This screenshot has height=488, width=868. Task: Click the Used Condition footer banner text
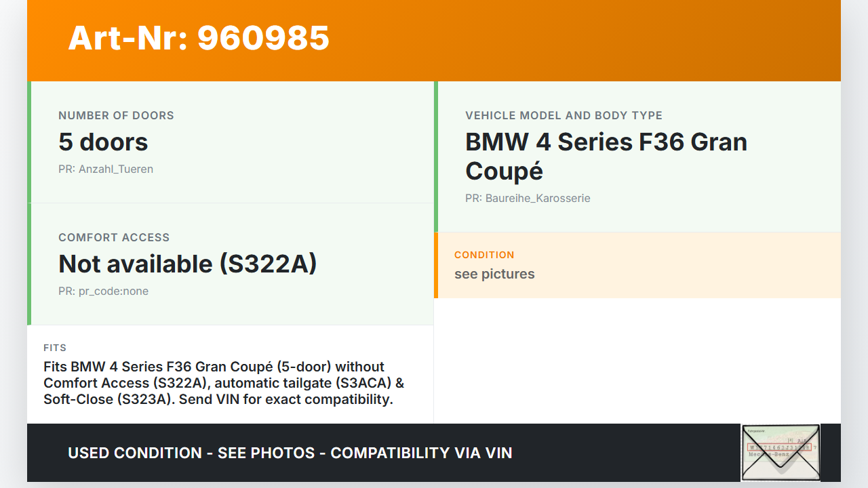click(x=290, y=453)
